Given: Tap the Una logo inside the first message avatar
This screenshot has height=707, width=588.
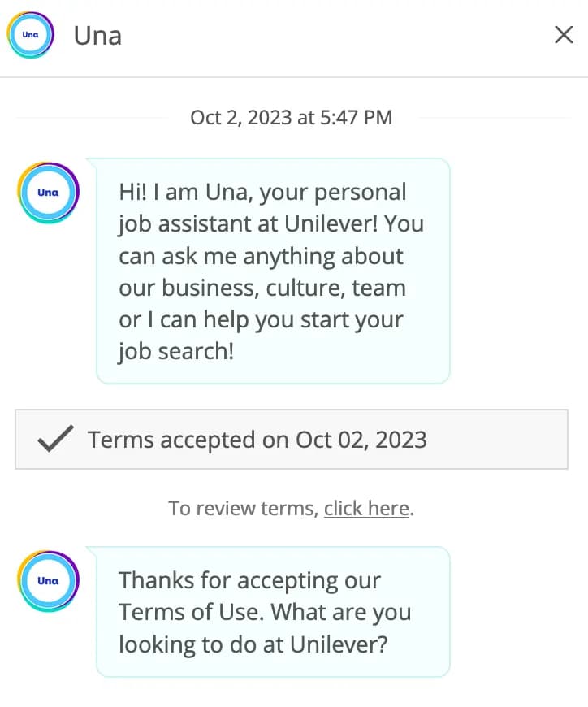Looking at the screenshot, I should pos(47,192).
